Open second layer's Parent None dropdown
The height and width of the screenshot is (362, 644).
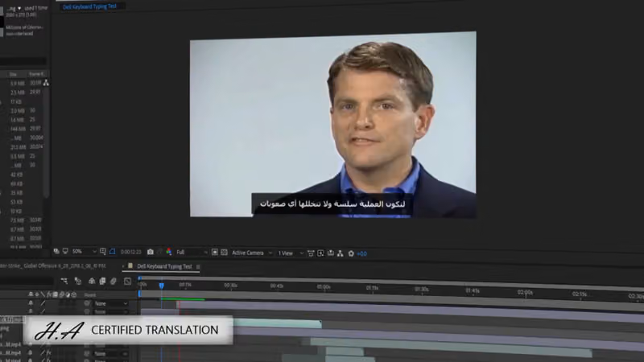111,312
